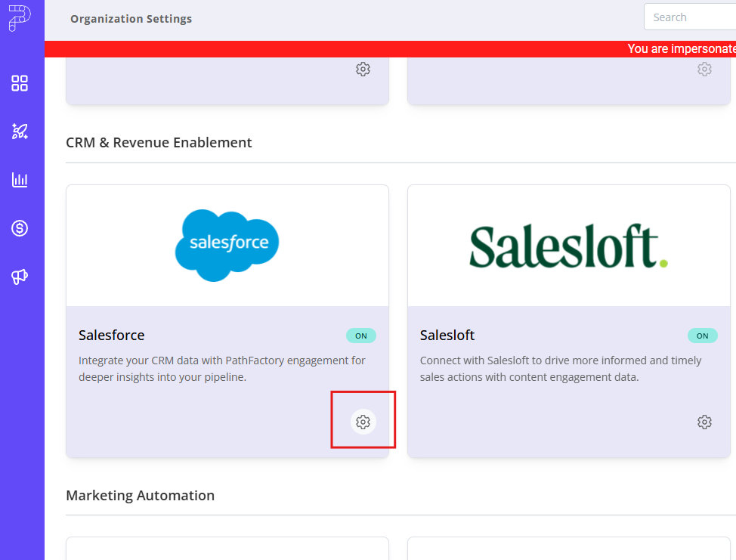Click CRM & Revenue Enablement section heading
736x560 pixels.
click(159, 142)
